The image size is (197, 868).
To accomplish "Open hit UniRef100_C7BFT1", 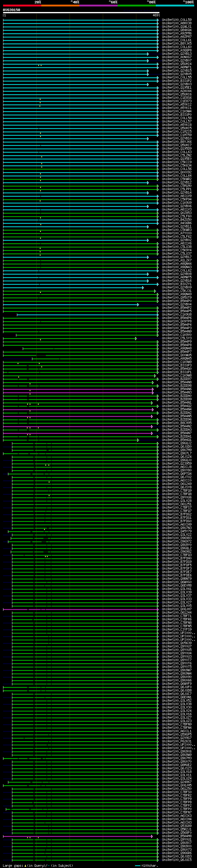I will pyautogui.click(x=177, y=616).
